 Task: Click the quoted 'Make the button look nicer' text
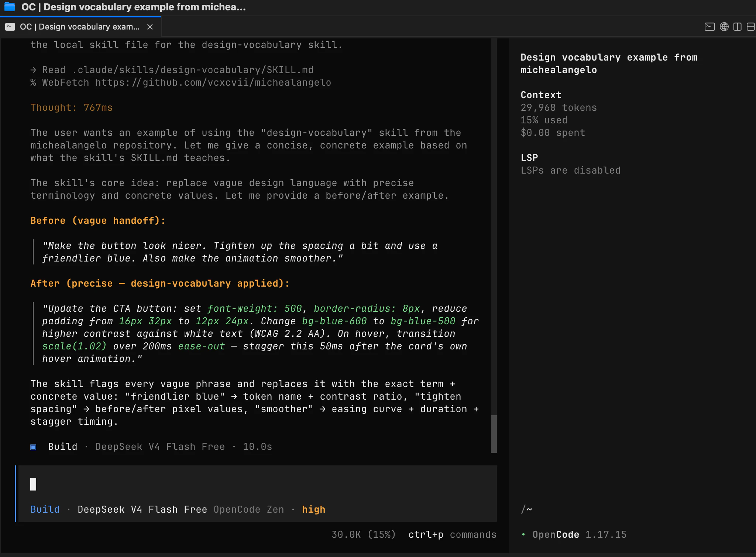click(240, 252)
